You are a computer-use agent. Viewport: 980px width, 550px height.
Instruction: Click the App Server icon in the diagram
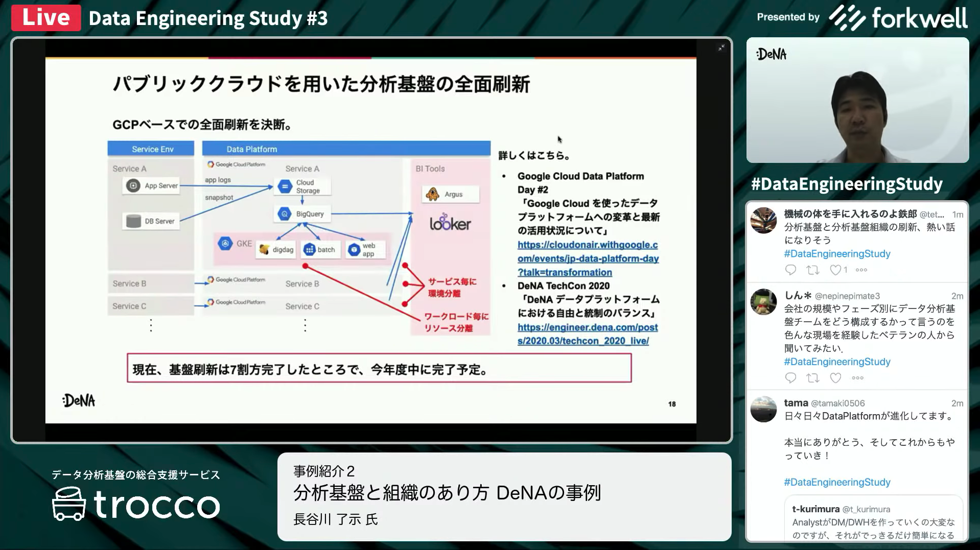[133, 185]
